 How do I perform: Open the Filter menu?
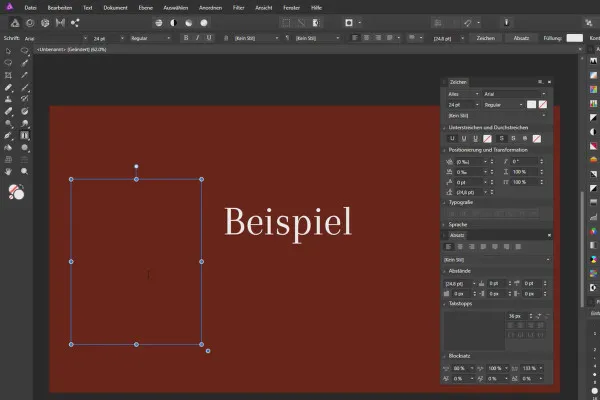[238, 8]
